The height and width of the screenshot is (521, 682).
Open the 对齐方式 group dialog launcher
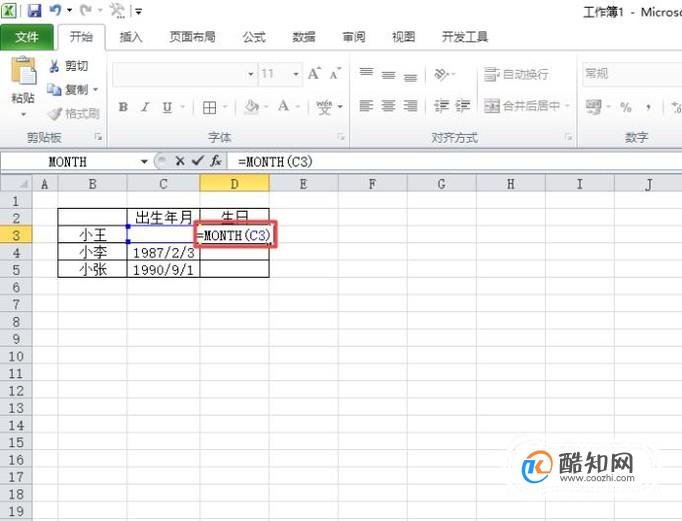[x=568, y=137]
